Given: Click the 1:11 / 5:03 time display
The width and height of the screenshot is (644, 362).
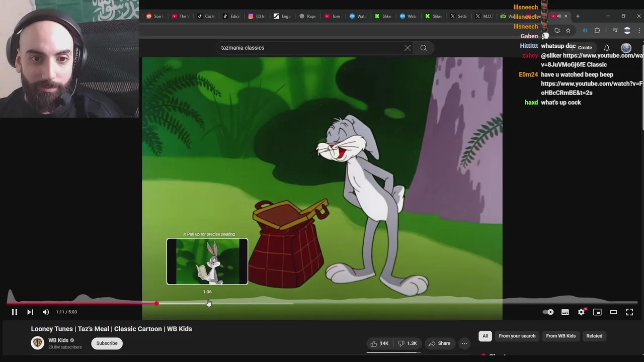Looking at the screenshot, I should [66, 312].
